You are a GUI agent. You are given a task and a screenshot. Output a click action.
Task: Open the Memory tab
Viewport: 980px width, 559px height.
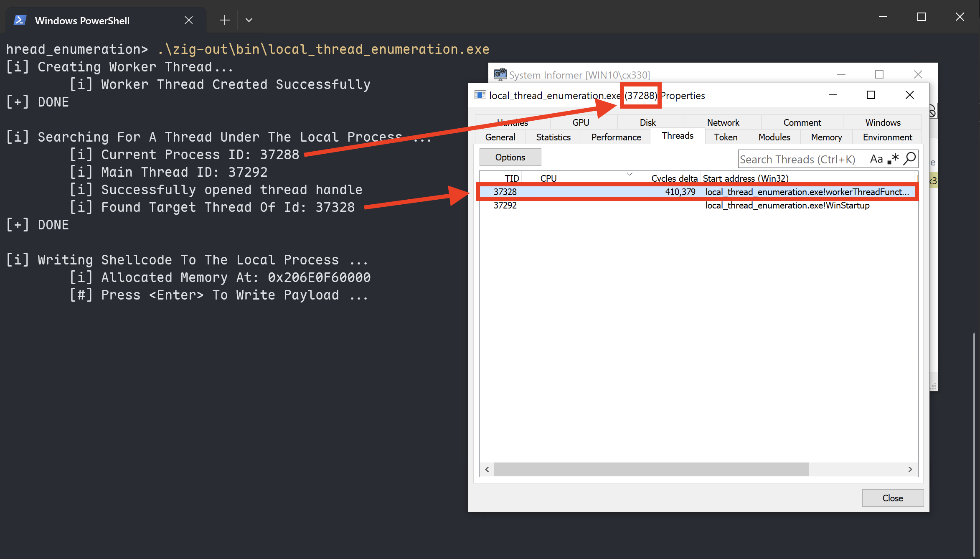click(826, 137)
